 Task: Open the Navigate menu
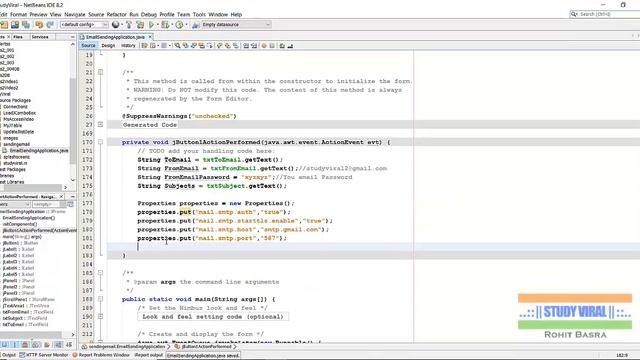tap(75, 14)
